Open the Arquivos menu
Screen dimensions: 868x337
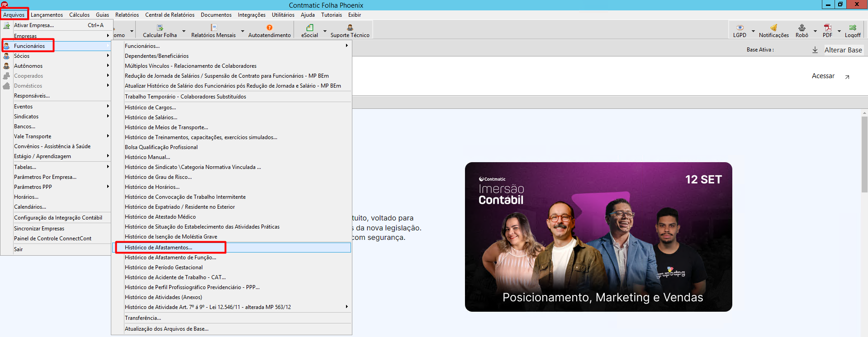[14, 15]
